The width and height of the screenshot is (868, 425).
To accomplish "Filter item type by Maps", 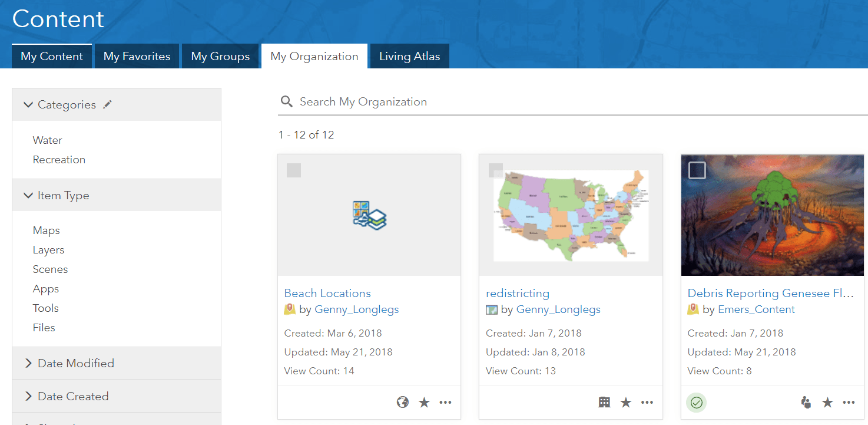I will click(x=47, y=230).
